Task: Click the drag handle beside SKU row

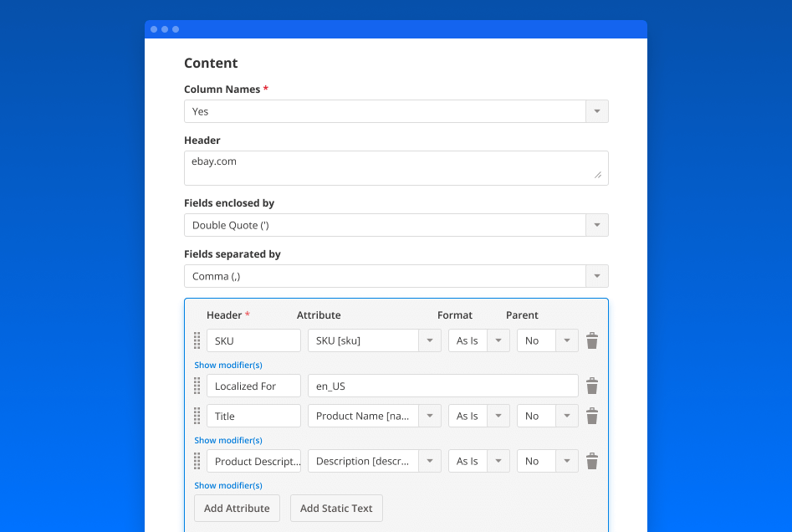Action: pyautogui.click(x=197, y=340)
